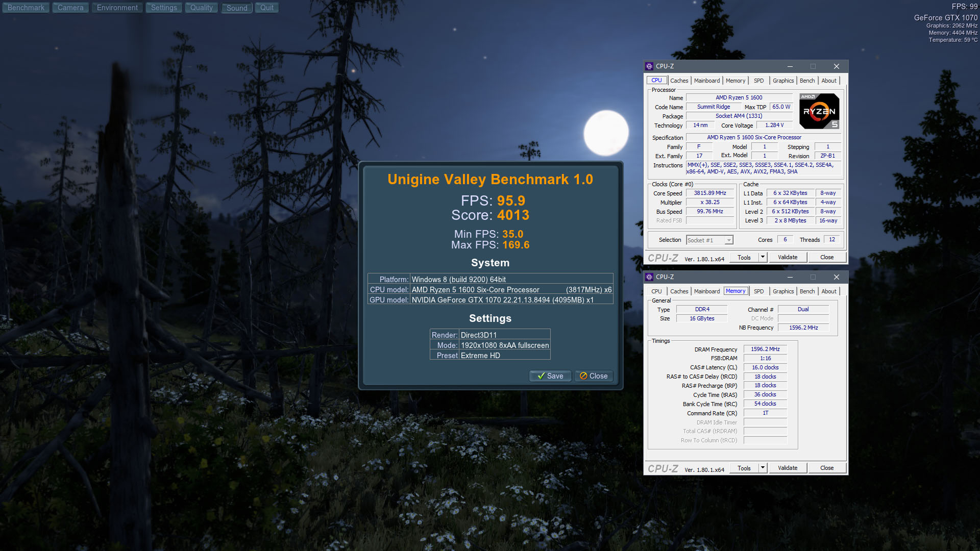980x551 pixels.
Task: Click the Channel # value Dual
Action: 803,310
